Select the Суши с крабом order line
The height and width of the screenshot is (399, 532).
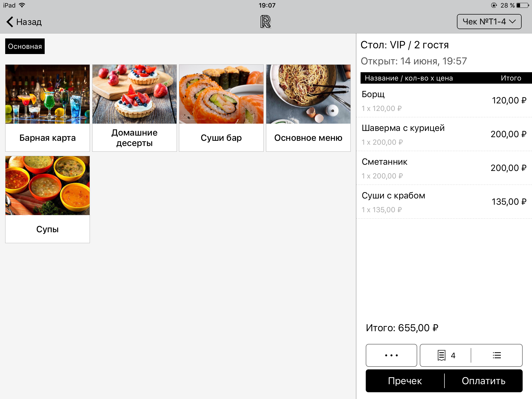444,202
